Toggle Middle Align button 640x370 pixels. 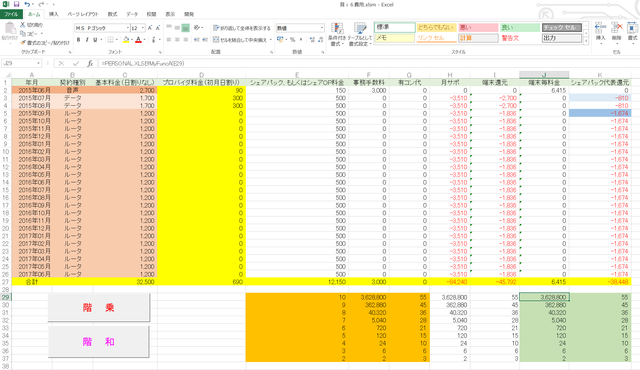[177, 28]
